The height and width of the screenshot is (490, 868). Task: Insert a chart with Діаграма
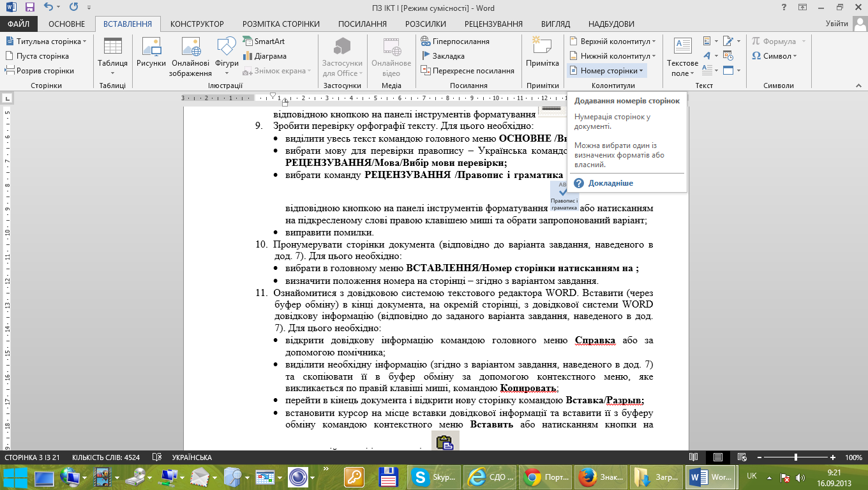click(264, 56)
